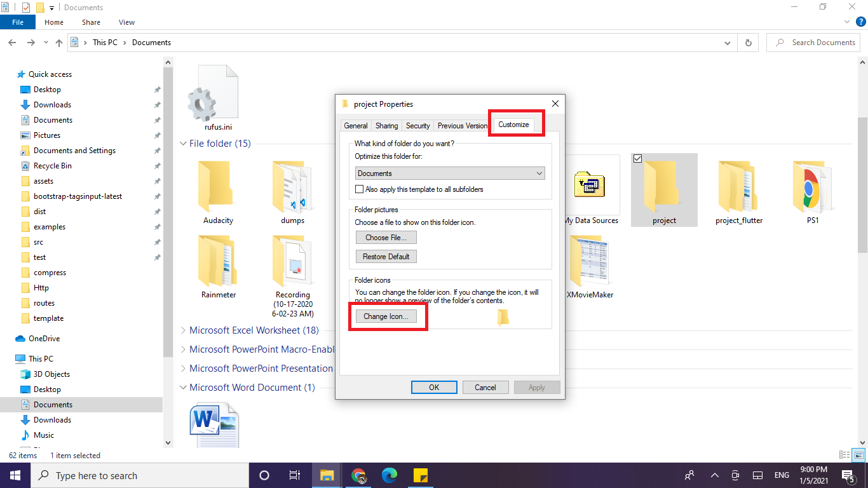The width and height of the screenshot is (868, 488).
Task: Select the project_flutter folder icon
Action: coord(739,186)
